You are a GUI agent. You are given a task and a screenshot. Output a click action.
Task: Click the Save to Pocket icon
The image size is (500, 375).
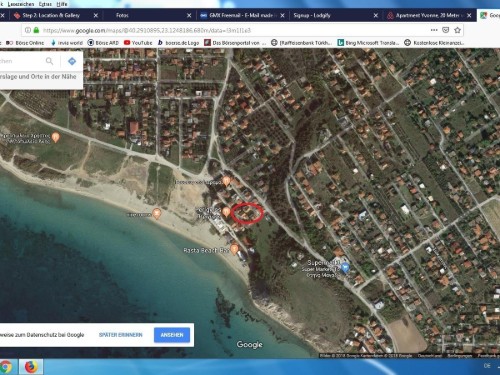tap(446, 30)
